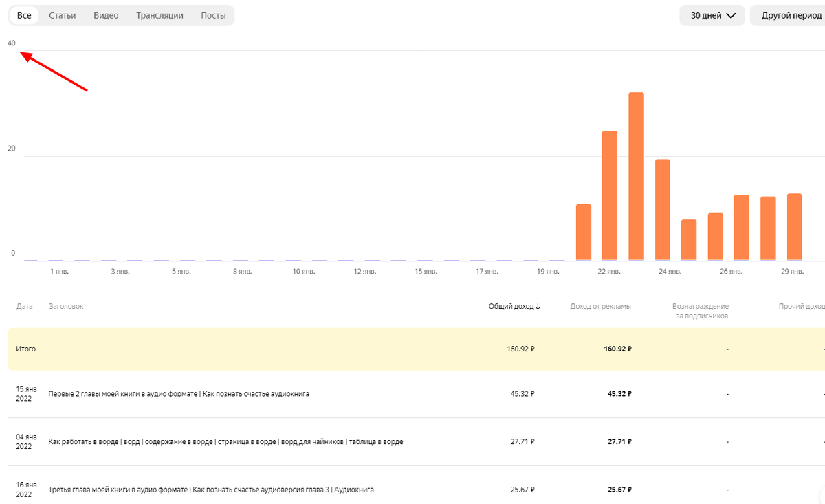Screen dimensions: 825x504
Task: Open "Первые 2 главы моей книги" article title
Action: point(179,394)
